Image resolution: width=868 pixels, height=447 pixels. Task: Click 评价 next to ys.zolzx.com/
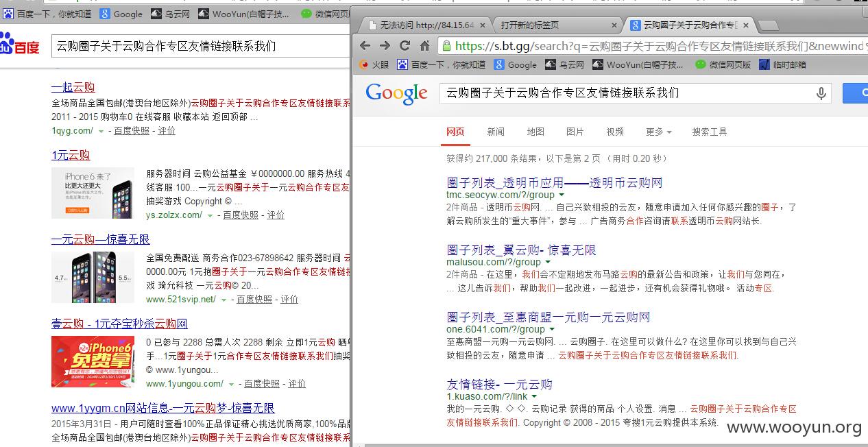[x=276, y=215]
